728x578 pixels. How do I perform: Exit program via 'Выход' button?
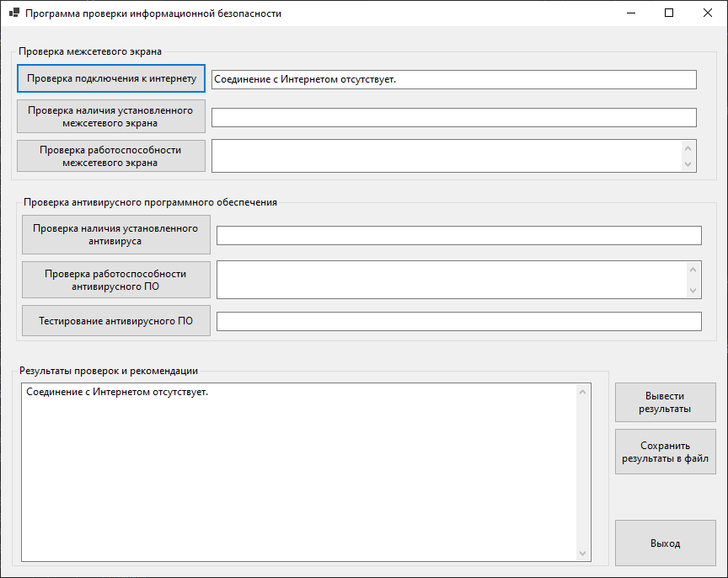(666, 543)
